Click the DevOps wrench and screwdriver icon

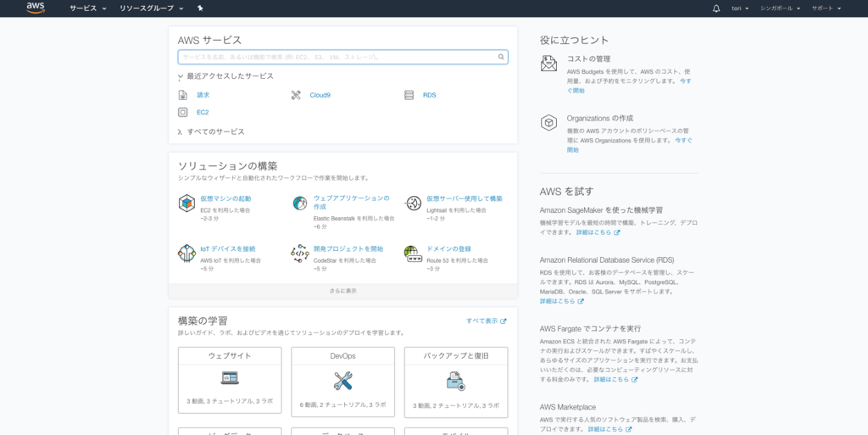tap(342, 380)
